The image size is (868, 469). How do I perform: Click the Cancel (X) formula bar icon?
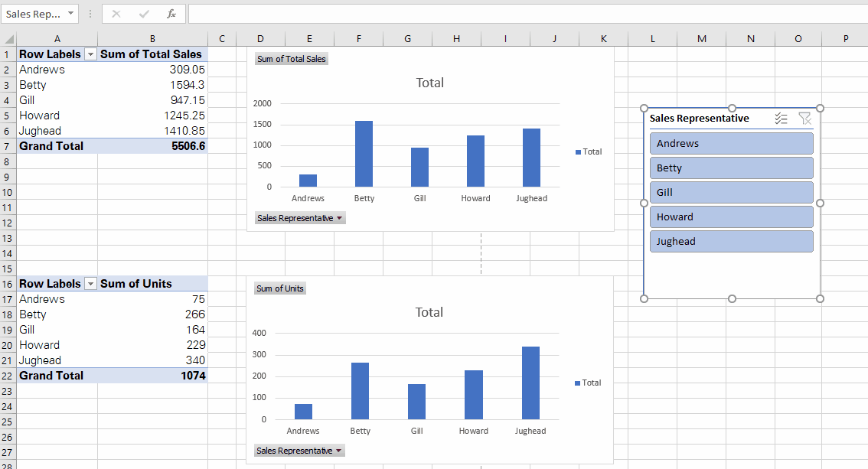click(x=116, y=13)
